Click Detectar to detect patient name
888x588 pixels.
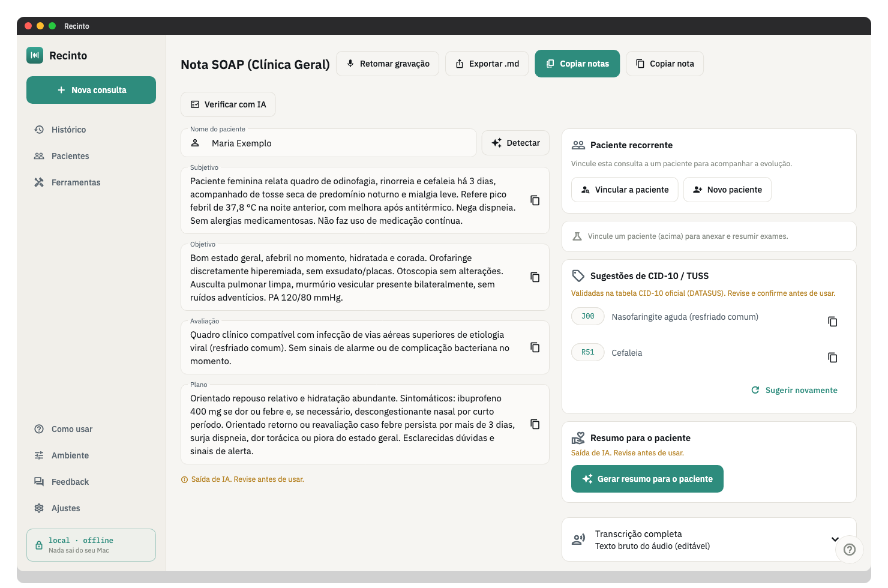pos(515,143)
